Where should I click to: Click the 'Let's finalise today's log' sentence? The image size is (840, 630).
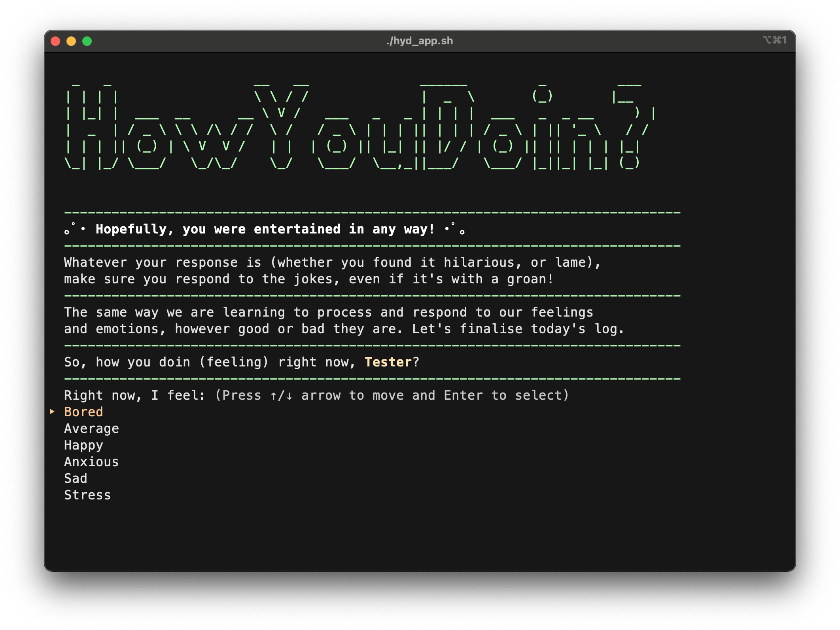tap(518, 329)
